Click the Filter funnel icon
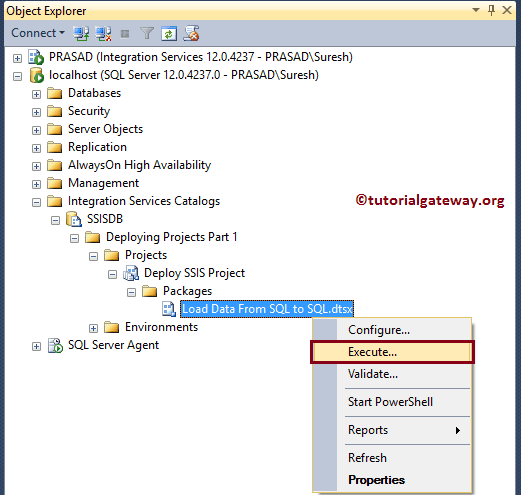This screenshot has height=495, width=521. 147,33
